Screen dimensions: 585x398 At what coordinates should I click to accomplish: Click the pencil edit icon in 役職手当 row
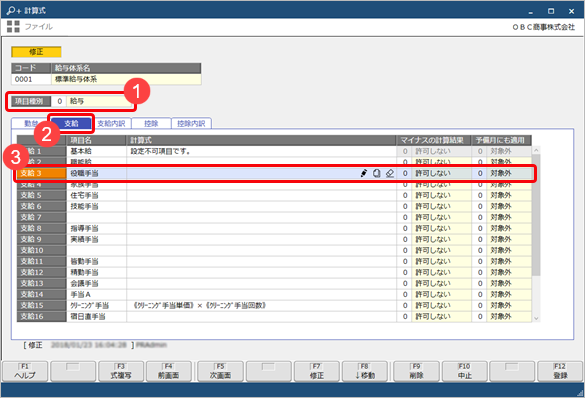[364, 173]
